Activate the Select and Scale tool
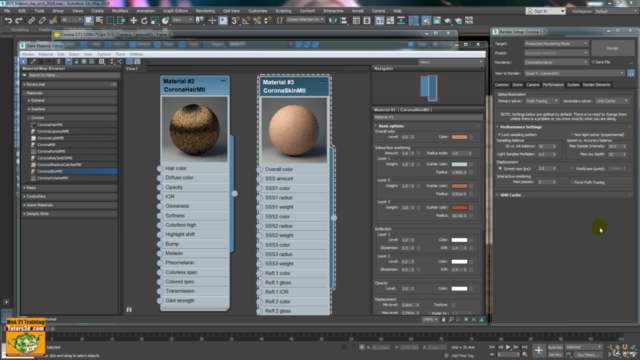This screenshot has height=360, width=640. (x=155, y=20)
